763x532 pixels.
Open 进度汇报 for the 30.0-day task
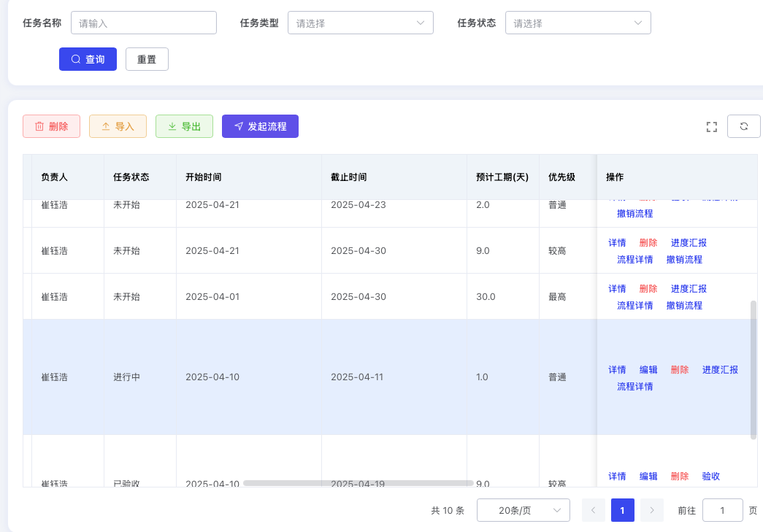(689, 289)
